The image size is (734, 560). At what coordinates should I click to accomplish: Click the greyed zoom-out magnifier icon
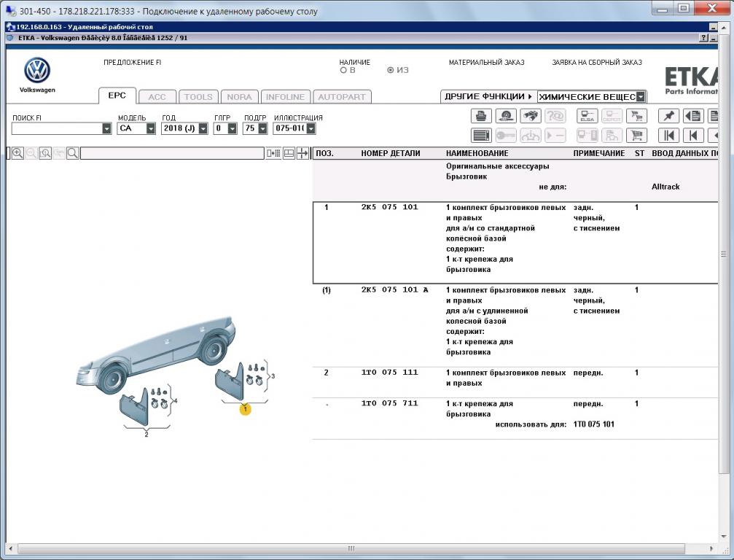pos(31,153)
